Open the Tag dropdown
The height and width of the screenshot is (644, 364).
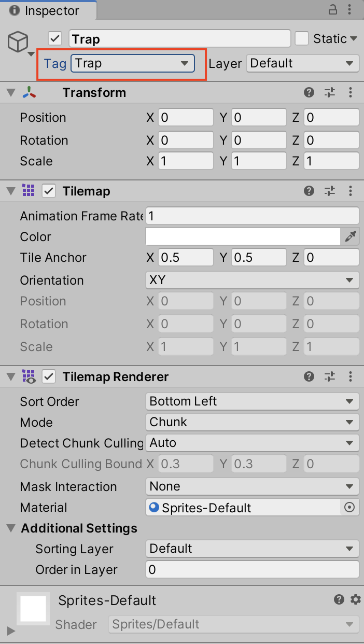[132, 63]
